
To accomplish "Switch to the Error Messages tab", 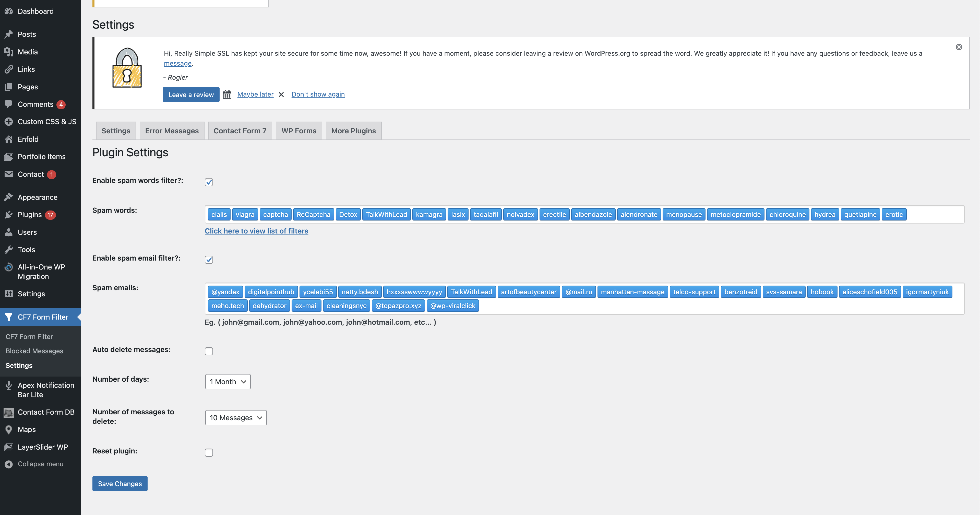I will [x=172, y=131].
